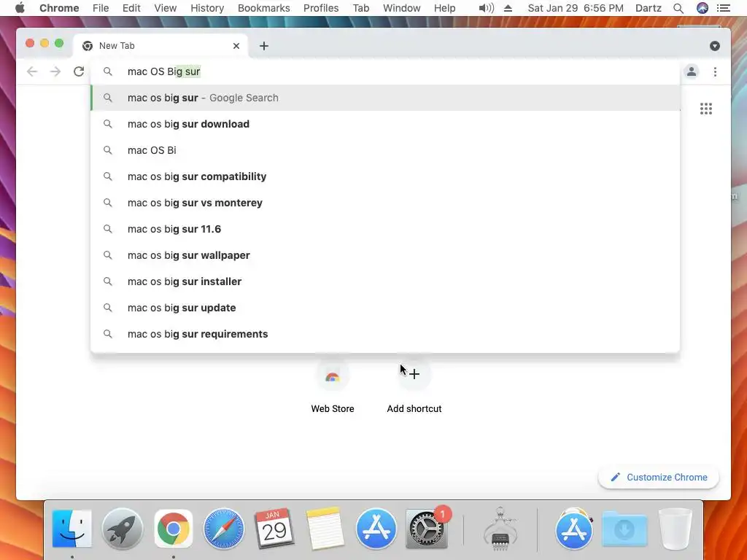The width and height of the screenshot is (747, 560).
Task: Open the Web Store shortcut icon
Action: [x=333, y=377]
